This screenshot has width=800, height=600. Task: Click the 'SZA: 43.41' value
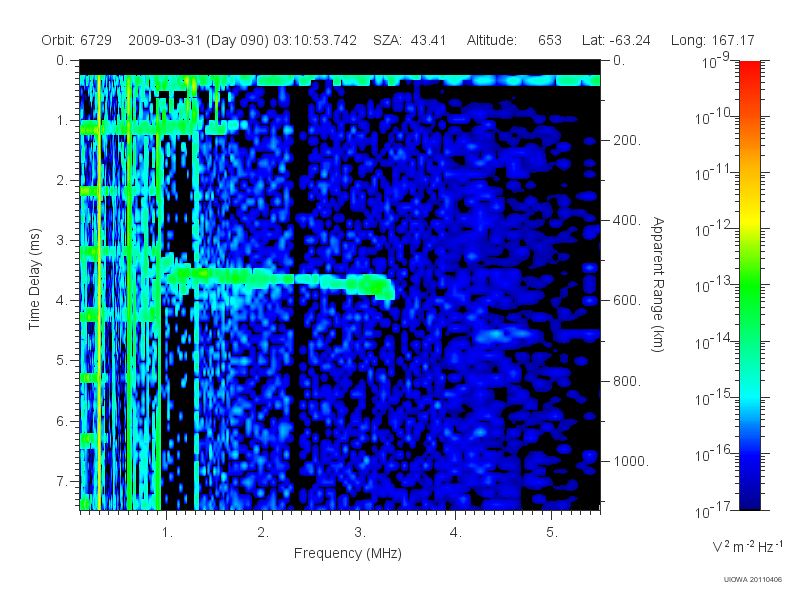pyautogui.click(x=410, y=40)
